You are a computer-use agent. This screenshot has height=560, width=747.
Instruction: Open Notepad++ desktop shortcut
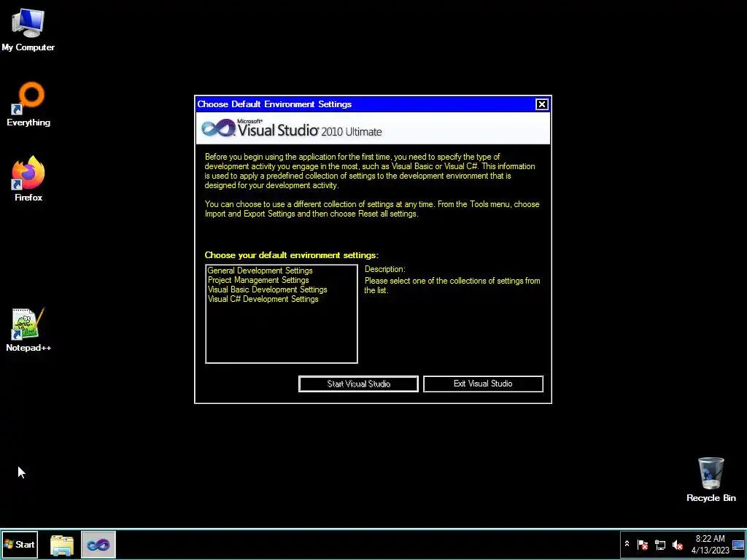(x=28, y=330)
